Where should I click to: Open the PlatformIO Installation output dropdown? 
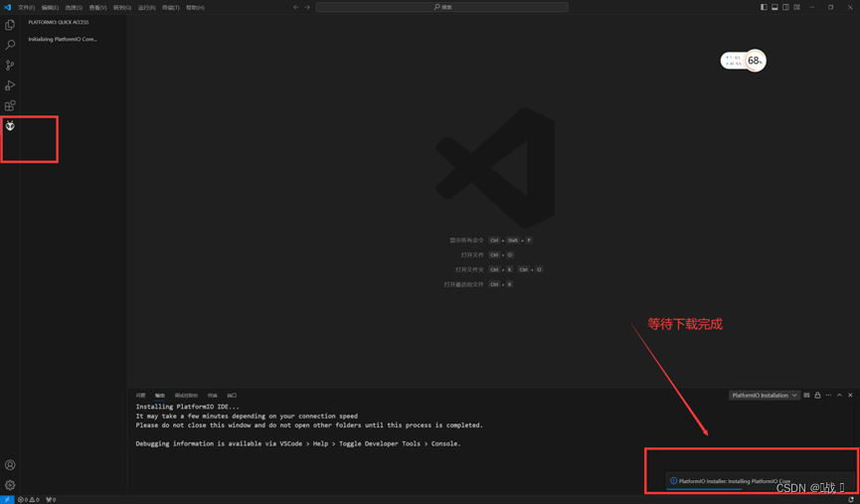click(764, 396)
